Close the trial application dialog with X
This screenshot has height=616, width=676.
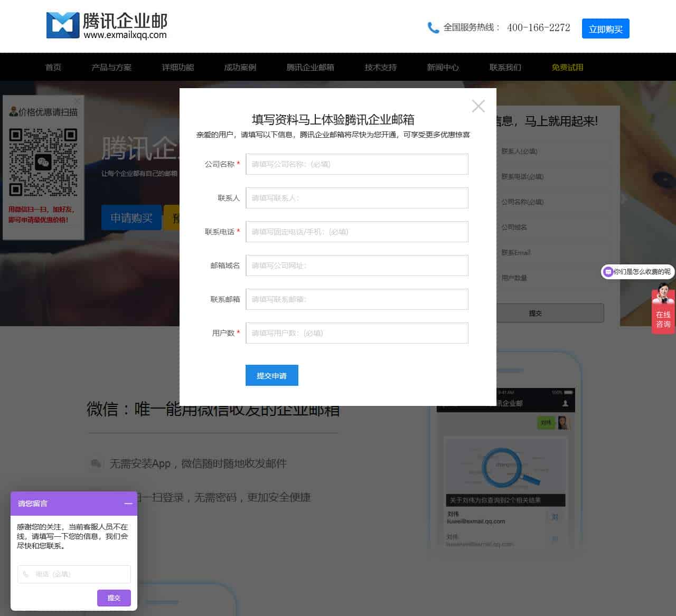point(478,106)
